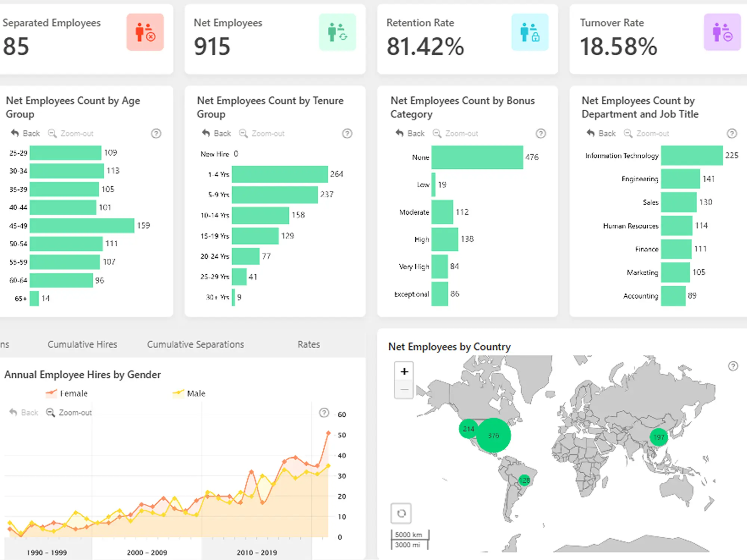
Task: Drill into the 45-49 age group bar
Action: coord(82,225)
